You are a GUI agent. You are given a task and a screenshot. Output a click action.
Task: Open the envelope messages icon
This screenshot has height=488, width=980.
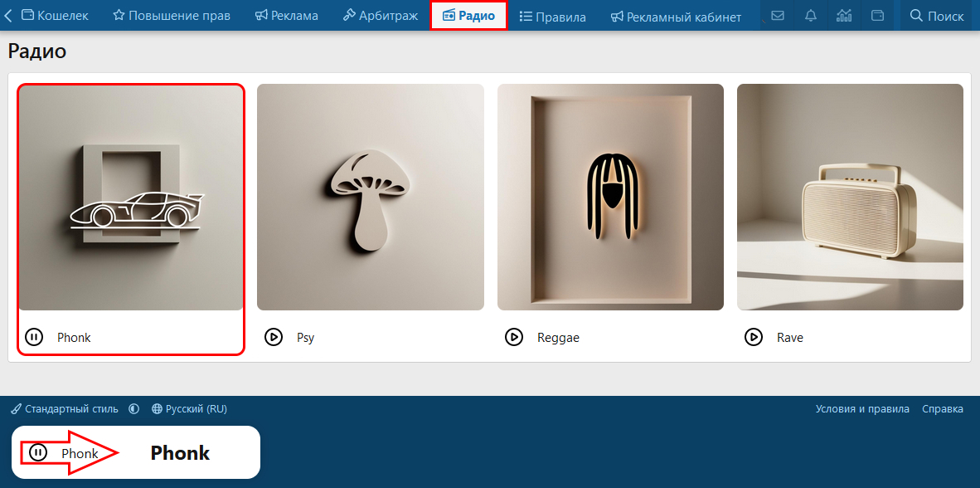click(x=778, y=16)
